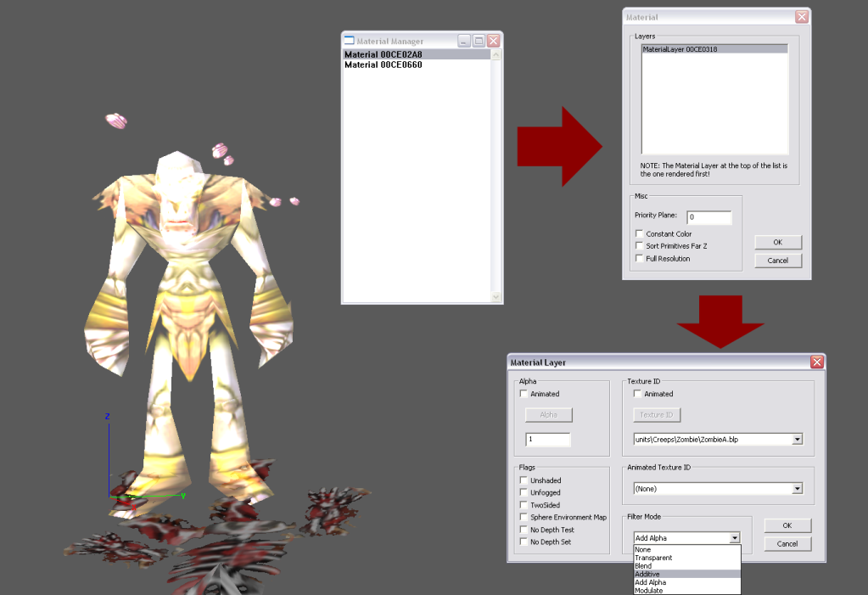Close the Material Layer dialog
This screenshot has height=595, width=868.
[x=816, y=362]
